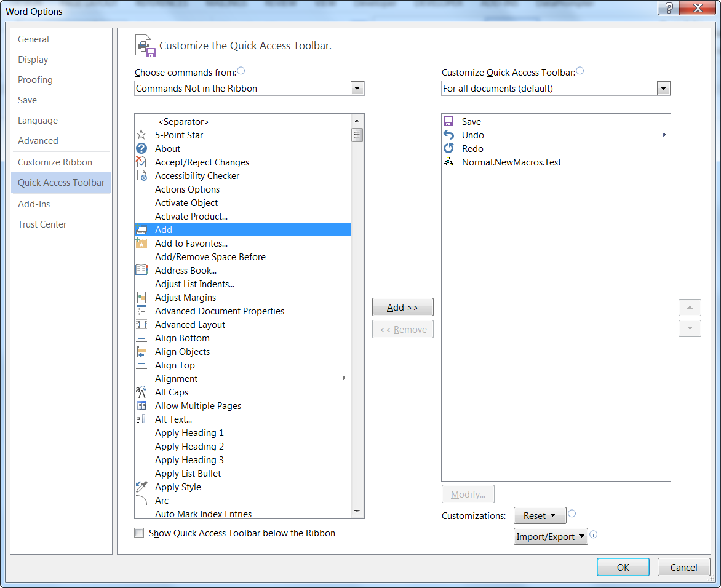Select the <Separator> list item
The height and width of the screenshot is (588, 721).
point(243,121)
